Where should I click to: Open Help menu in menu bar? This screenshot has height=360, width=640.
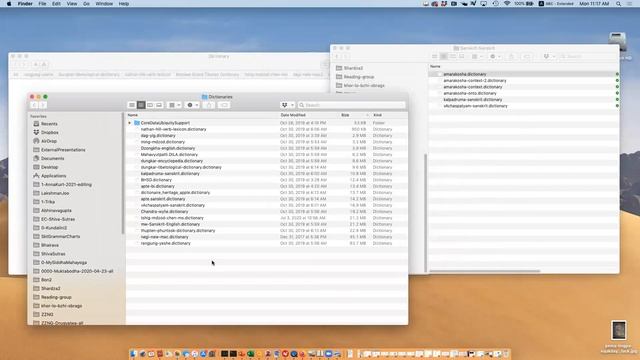pos(124,4)
